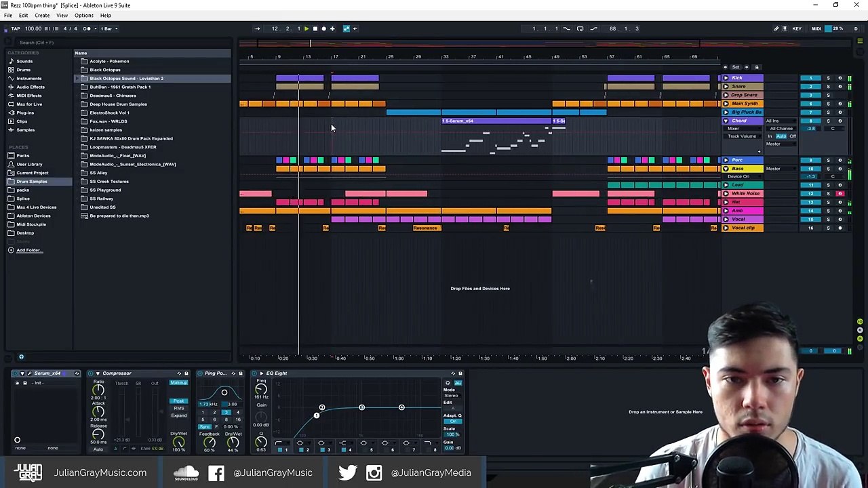Open the Samples browser category

point(25,129)
